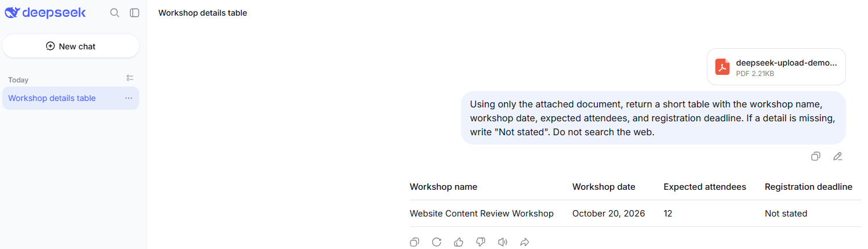Start a New chat
868x249 pixels.
pos(71,46)
